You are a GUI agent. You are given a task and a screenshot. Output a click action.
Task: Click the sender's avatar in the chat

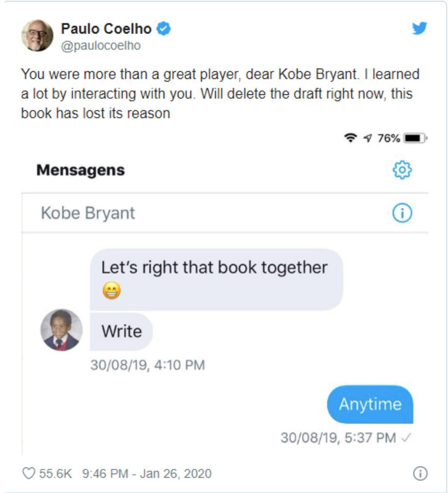(x=62, y=330)
